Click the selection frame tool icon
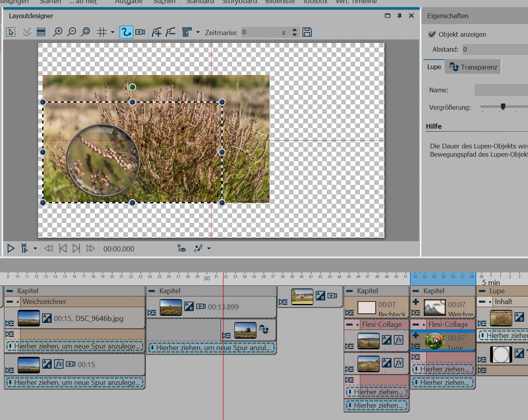Screen dimensions: 528x420 (11, 32)
